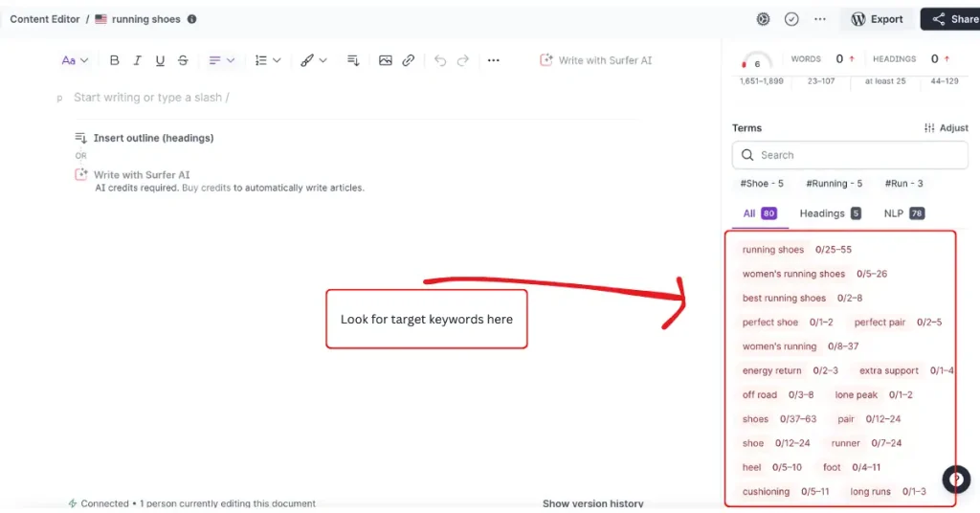Open the help chat bubble
Screen dimensions: 980x513
click(956, 480)
